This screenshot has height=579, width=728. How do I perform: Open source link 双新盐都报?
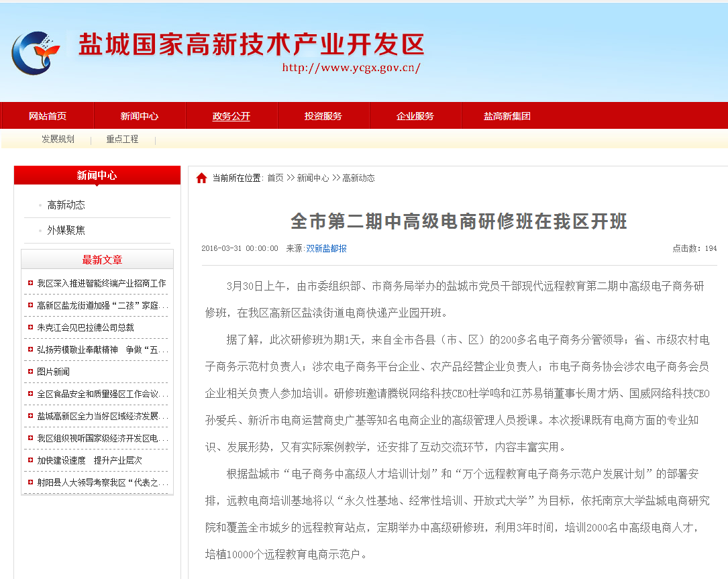click(x=326, y=248)
